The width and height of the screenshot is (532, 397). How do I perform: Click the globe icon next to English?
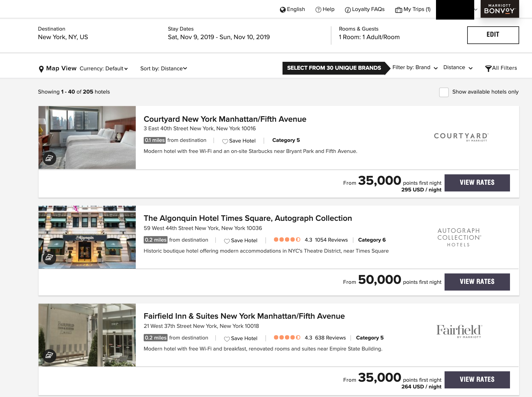tap(283, 10)
